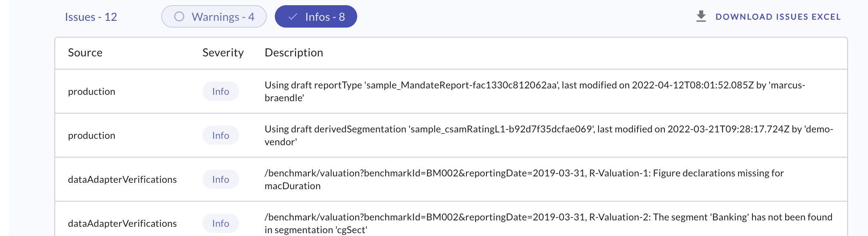
Task: Click the first 'production' source cell
Action: click(92, 91)
